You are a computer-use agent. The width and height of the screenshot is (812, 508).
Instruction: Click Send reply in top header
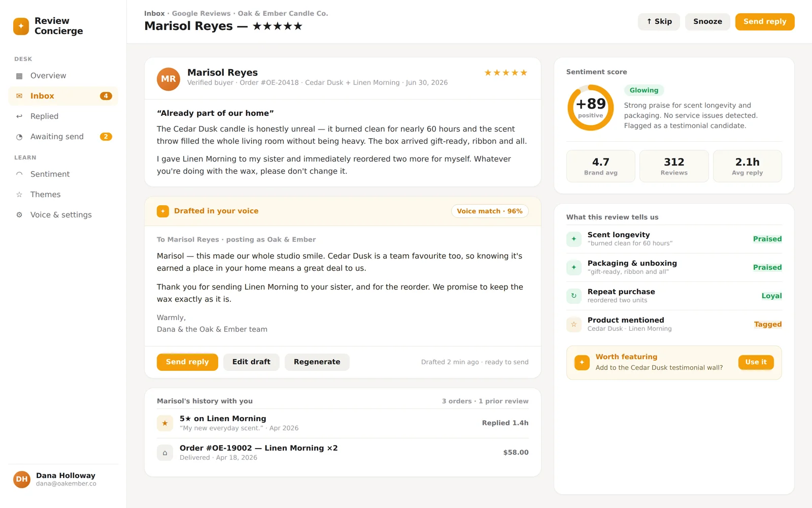[x=765, y=22]
